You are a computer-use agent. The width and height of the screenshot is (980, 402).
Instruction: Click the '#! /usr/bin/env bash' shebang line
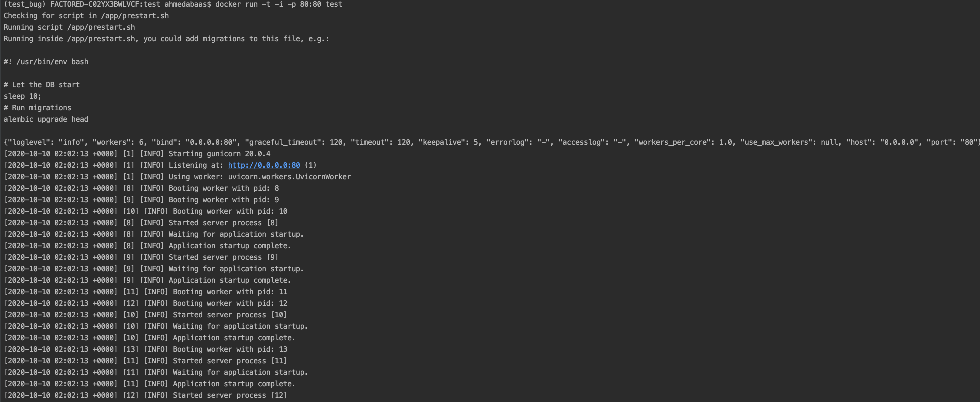point(46,61)
